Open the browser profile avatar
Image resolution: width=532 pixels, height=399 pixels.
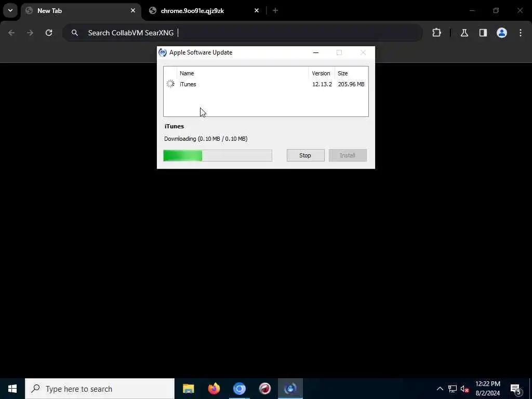pyautogui.click(x=502, y=33)
